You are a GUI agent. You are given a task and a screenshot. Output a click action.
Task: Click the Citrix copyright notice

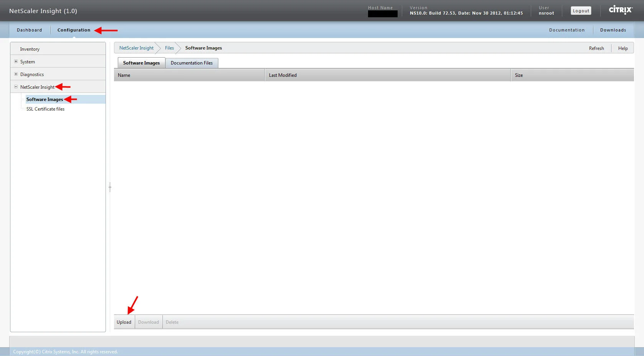[x=65, y=352]
